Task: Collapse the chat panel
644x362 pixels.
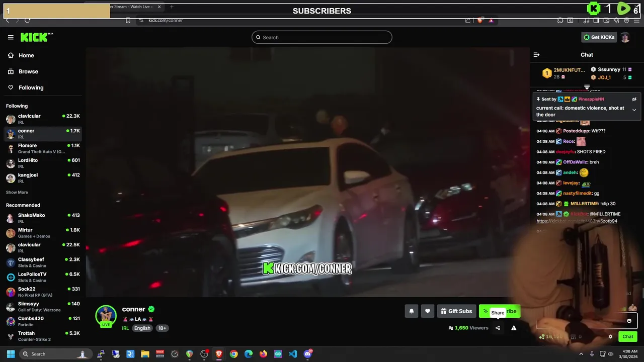Action: [x=536, y=55]
